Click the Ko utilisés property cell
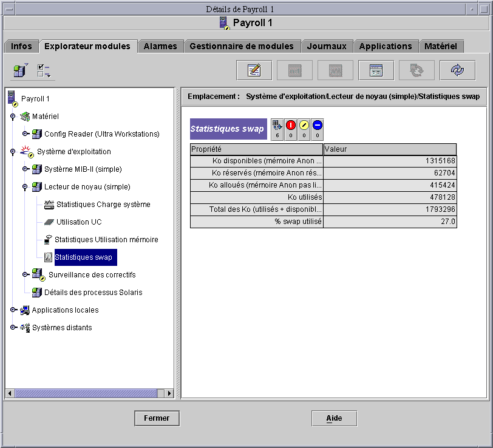This screenshot has width=493, height=448. tap(257, 197)
